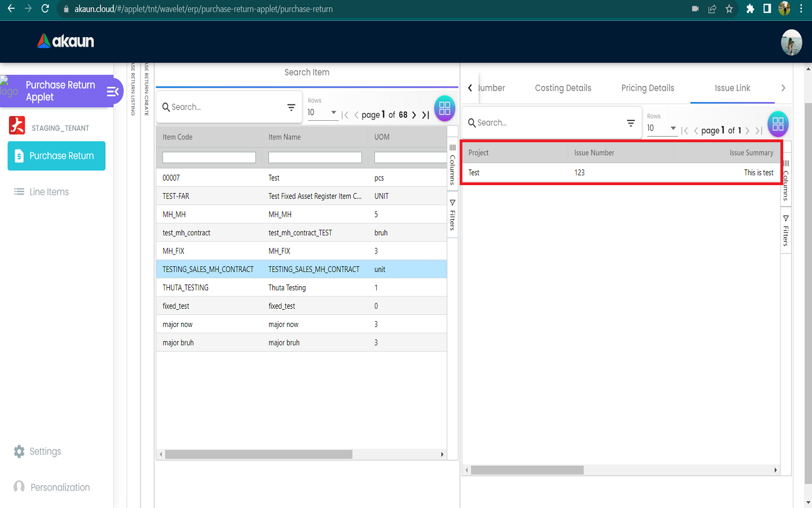This screenshot has width=812, height=508.
Task: Go to next page of item list
Action: 414,115
